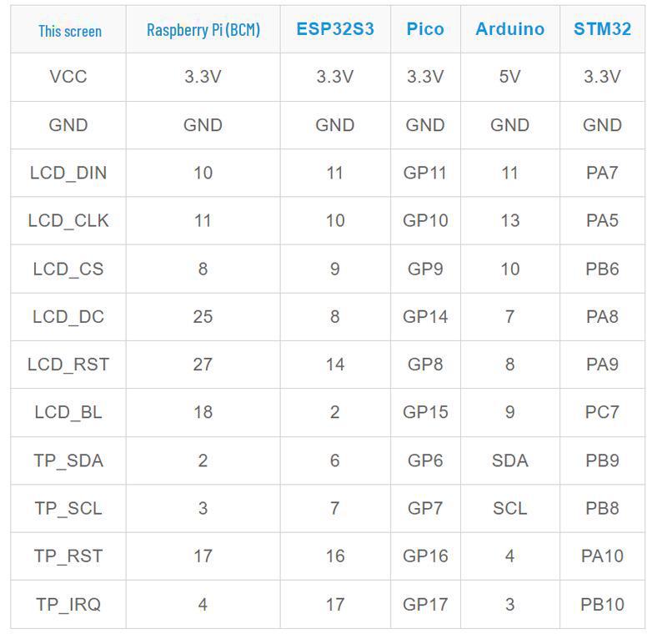Click the ESP32S3 column header

coord(334,29)
